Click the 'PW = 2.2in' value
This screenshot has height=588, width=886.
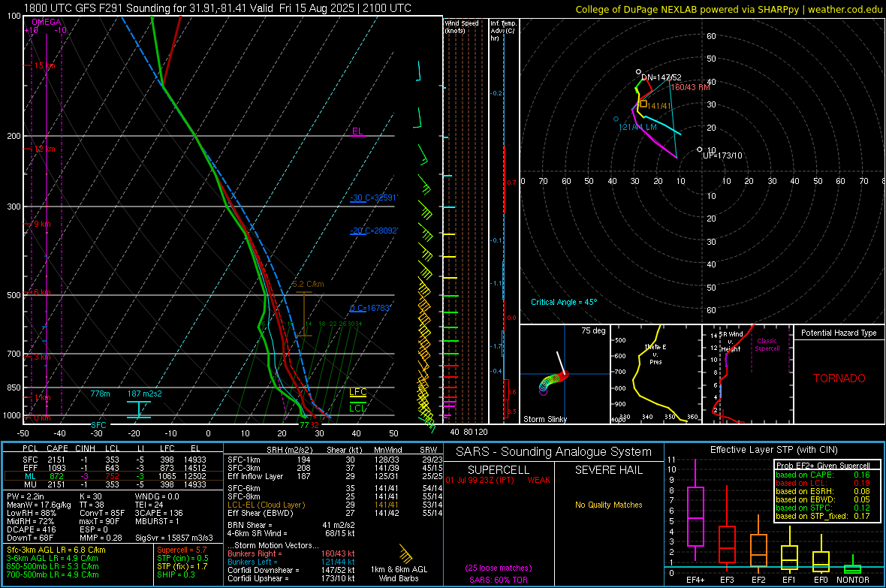tap(26, 496)
